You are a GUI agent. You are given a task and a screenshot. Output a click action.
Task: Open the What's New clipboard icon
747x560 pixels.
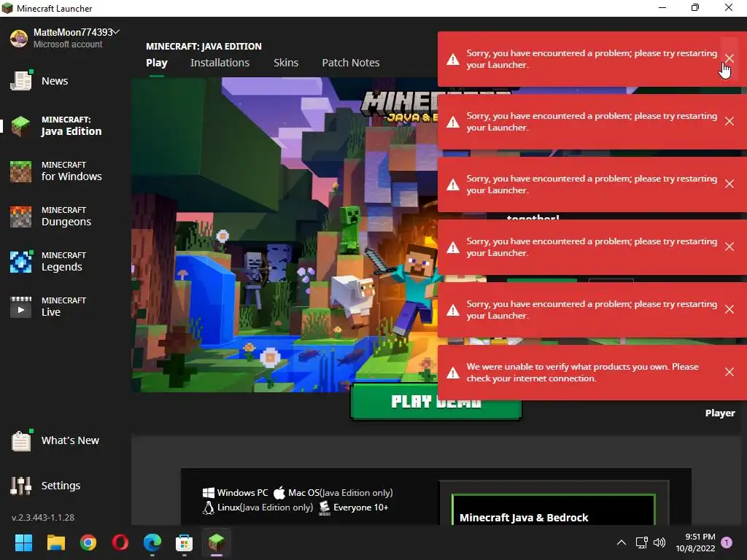(x=21, y=440)
